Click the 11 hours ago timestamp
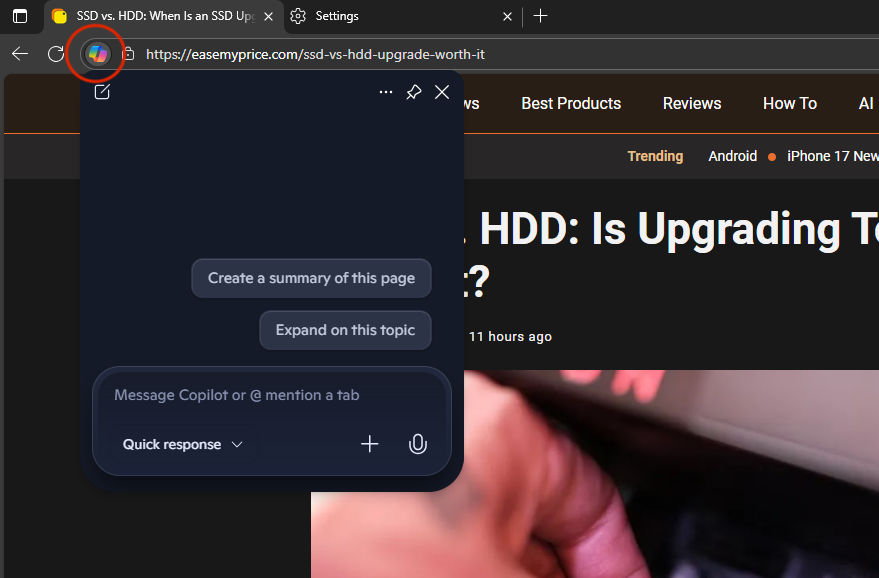Screen dimensions: 879x578 tap(510, 336)
